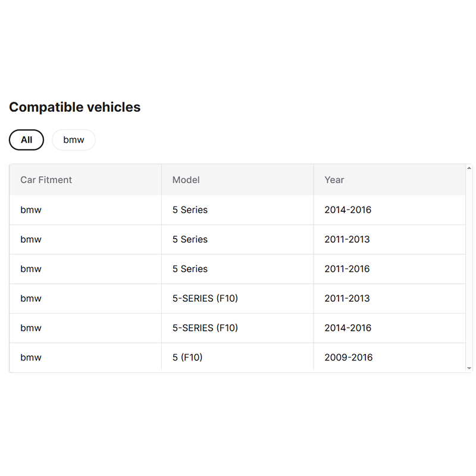Select 5-SERIES (F10) model in 2011-2013 row
Screen dimensions: 476x476
(x=205, y=298)
